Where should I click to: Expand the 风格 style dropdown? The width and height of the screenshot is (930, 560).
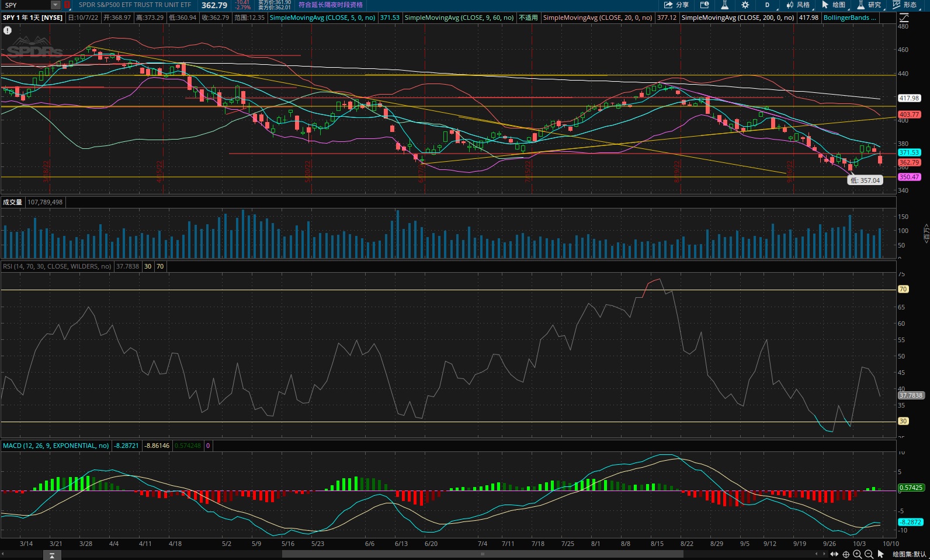pos(797,5)
